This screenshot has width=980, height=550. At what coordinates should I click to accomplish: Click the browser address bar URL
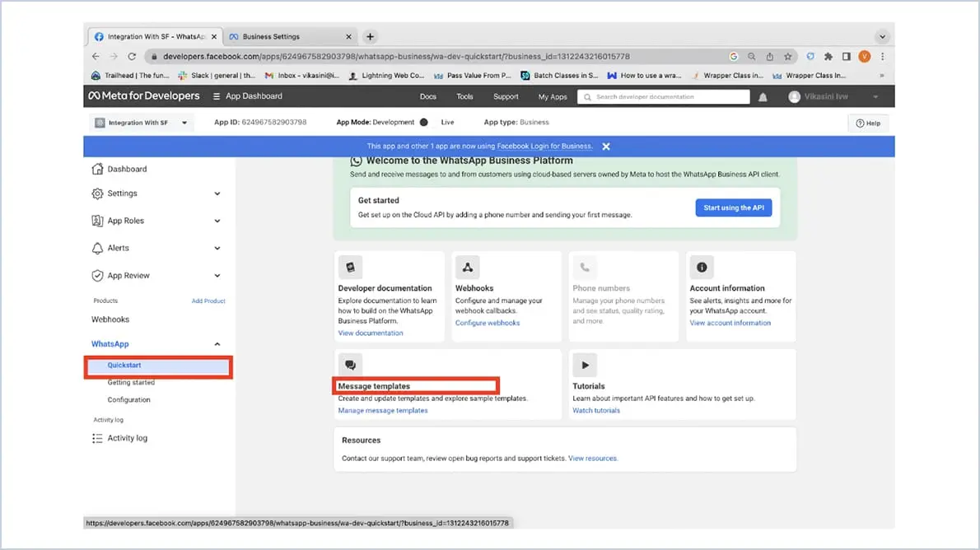coord(396,56)
